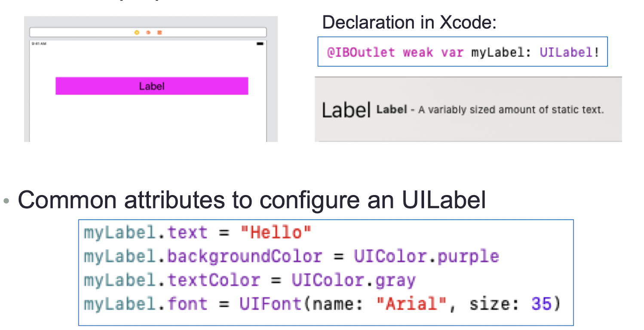Click the "Arial" font name string
Image resolution: width=644 pixels, height=330 pixels.
coord(411,304)
